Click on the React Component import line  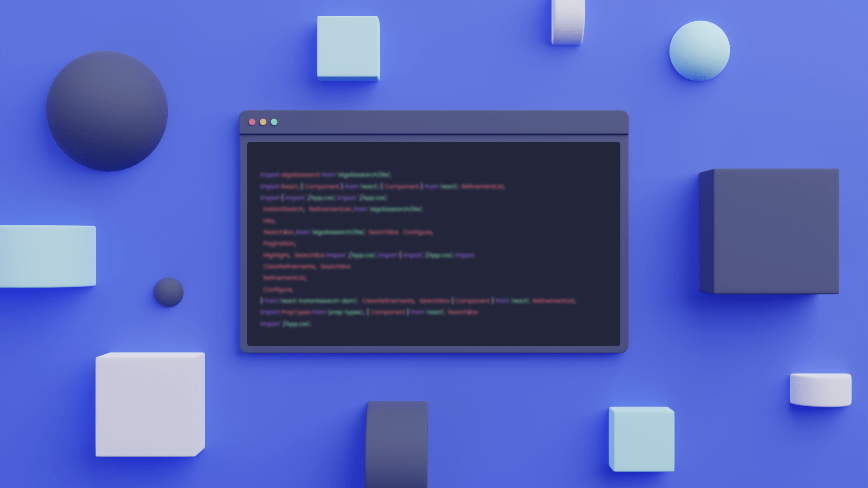pyautogui.click(x=383, y=187)
